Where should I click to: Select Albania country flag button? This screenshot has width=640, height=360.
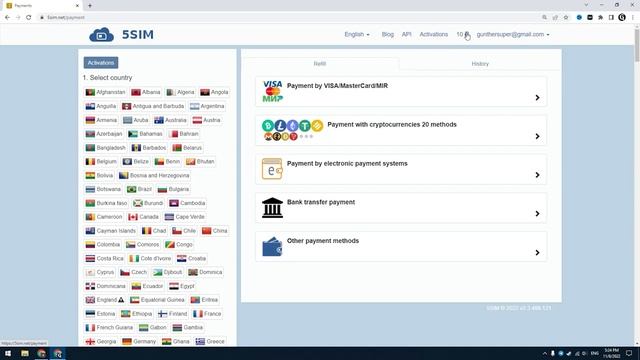(x=146, y=92)
